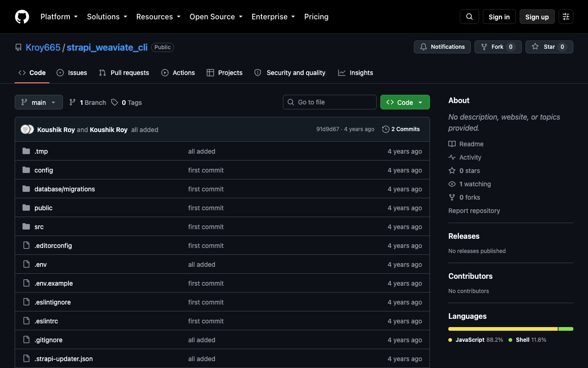Expand the Platform menu

pyautogui.click(x=59, y=17)
